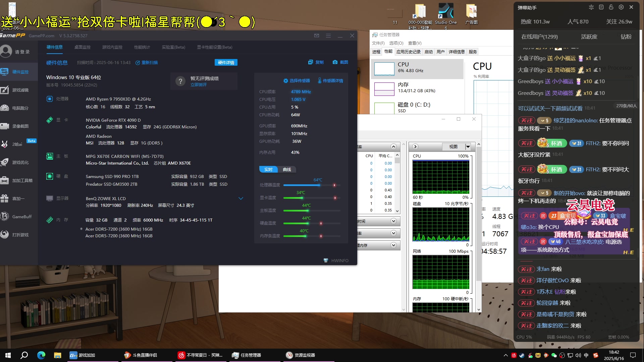Switch to the 详细信息 tab in Task Manager
Image resolution: width=644 pixels, height=362 pixels.
[x=457, y=52]
